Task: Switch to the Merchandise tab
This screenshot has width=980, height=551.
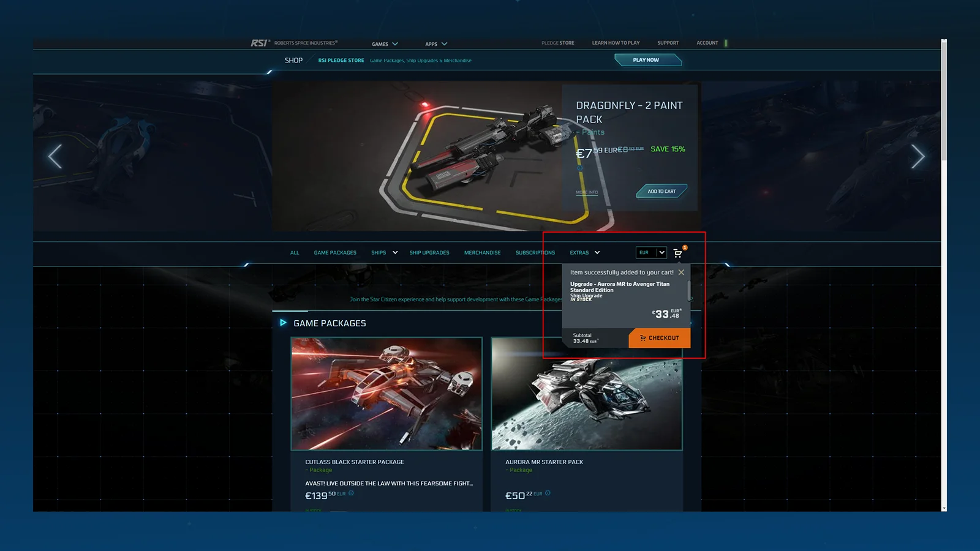Action: tap(482, 253)
